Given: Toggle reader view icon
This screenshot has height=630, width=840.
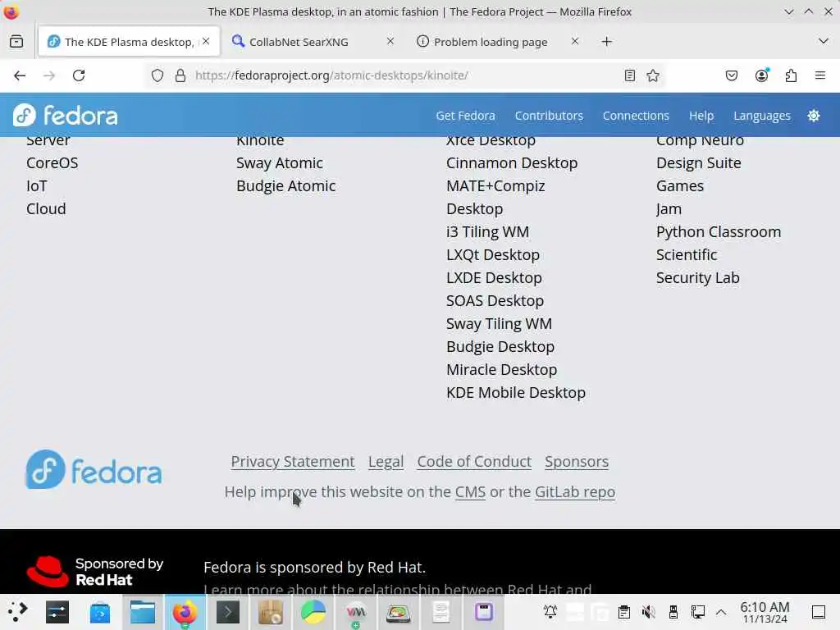Looking at the screenshot, I should [x=630, y=75].
